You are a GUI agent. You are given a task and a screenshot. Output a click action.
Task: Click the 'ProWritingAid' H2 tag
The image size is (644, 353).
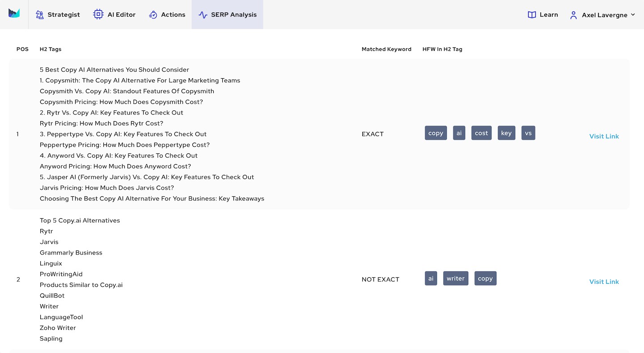click(x=61, y=274)
